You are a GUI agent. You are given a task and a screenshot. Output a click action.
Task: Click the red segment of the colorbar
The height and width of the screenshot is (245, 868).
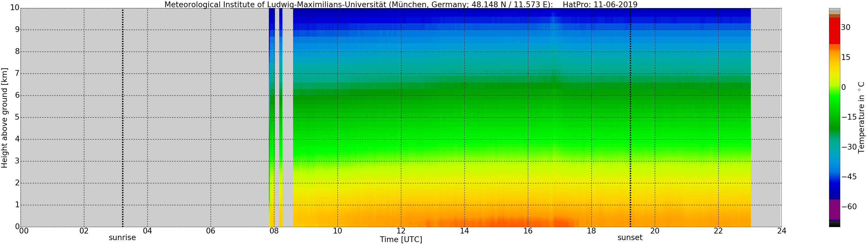[x=834, y=31]
